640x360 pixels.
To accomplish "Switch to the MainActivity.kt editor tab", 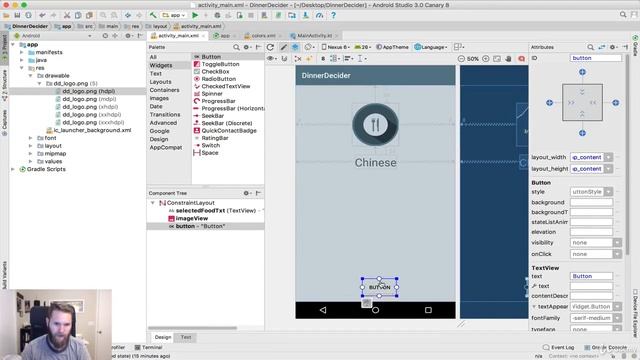I will point(314,36).
